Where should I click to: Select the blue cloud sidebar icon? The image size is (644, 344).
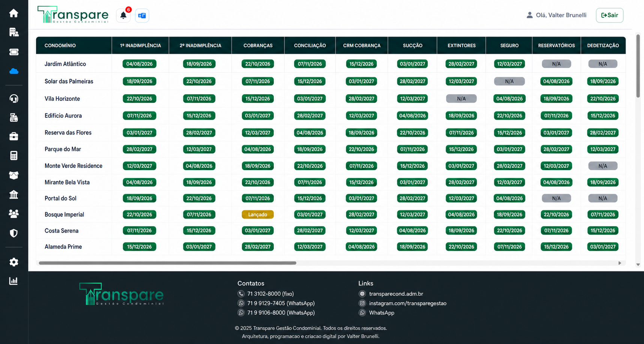tap(14, 71)
